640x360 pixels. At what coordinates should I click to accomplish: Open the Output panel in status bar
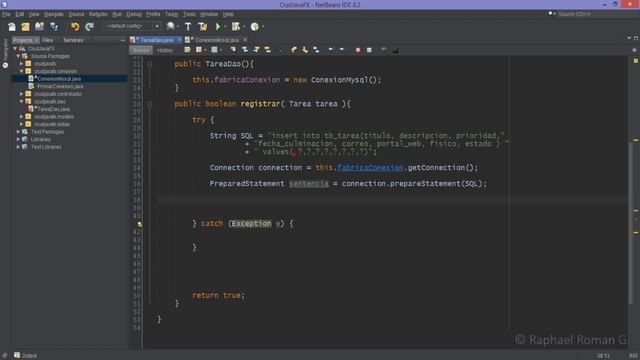coord(26,356)
